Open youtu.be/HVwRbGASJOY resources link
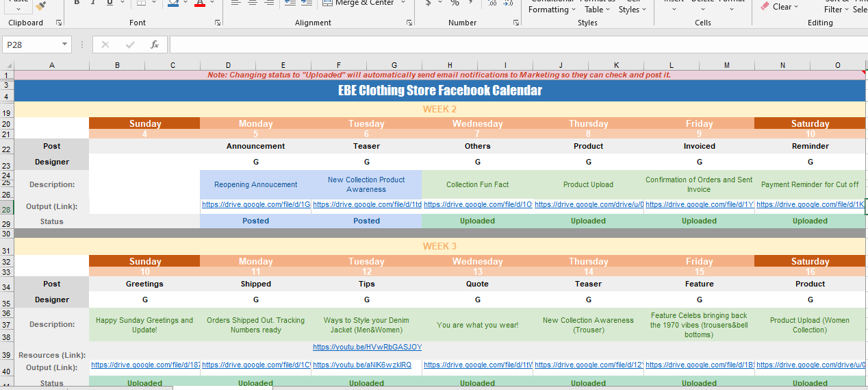The height and width of the screenshot is (390, 868). coord(367,347)
